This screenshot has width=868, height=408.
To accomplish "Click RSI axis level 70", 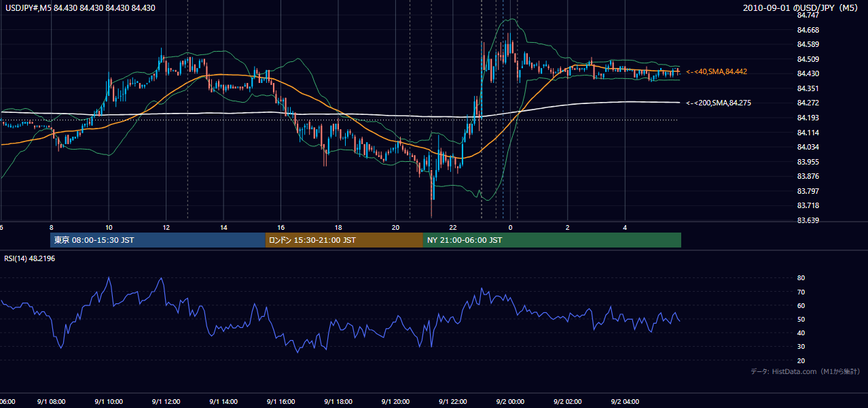I will tap(801, 292).
